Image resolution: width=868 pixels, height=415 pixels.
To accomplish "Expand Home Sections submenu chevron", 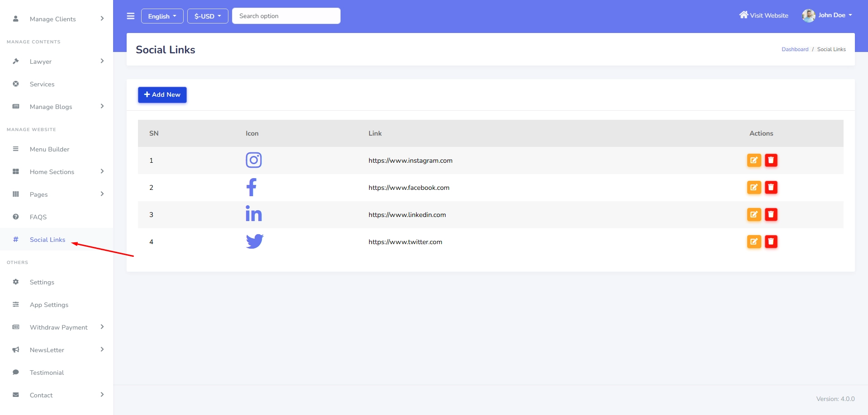I will [x=102, y=171].
